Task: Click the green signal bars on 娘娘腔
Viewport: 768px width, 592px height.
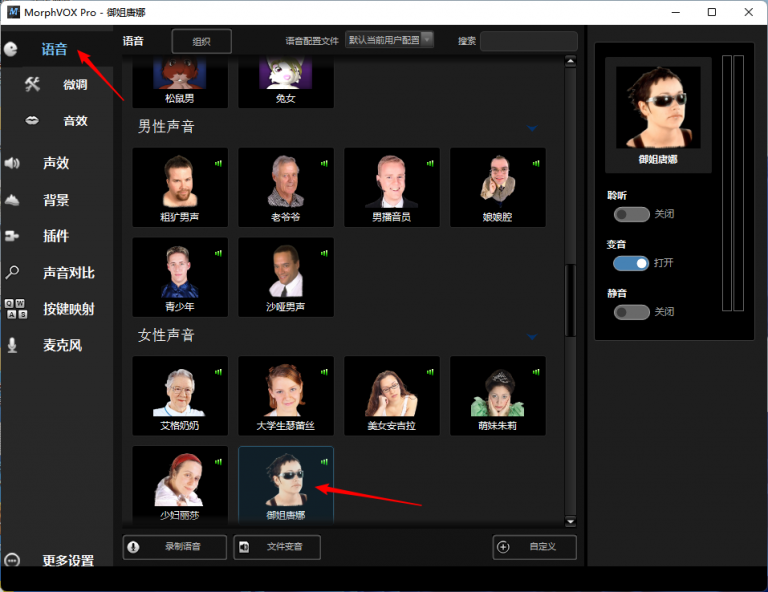Action: click(536, 164)
